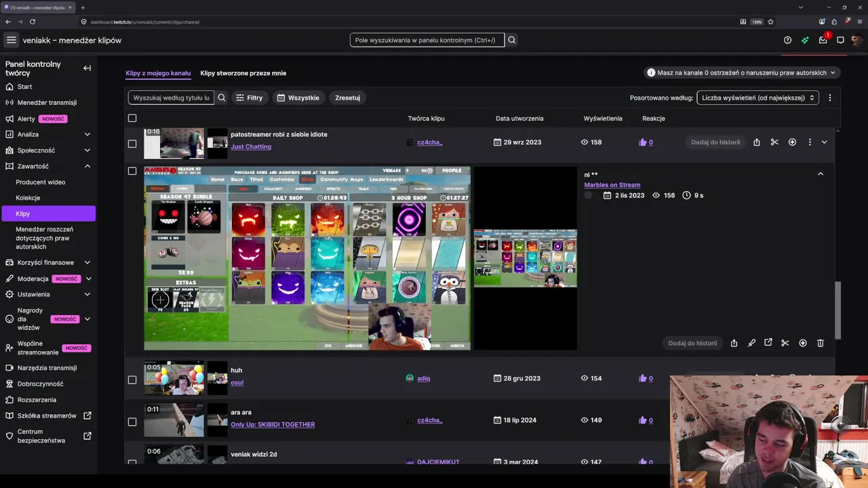Open the notifications inbox icon
The width and height of the screenshot is (868, 488).
point(823,40)
